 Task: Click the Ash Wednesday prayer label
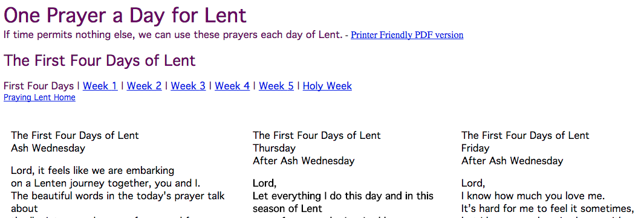coord(48,149)
